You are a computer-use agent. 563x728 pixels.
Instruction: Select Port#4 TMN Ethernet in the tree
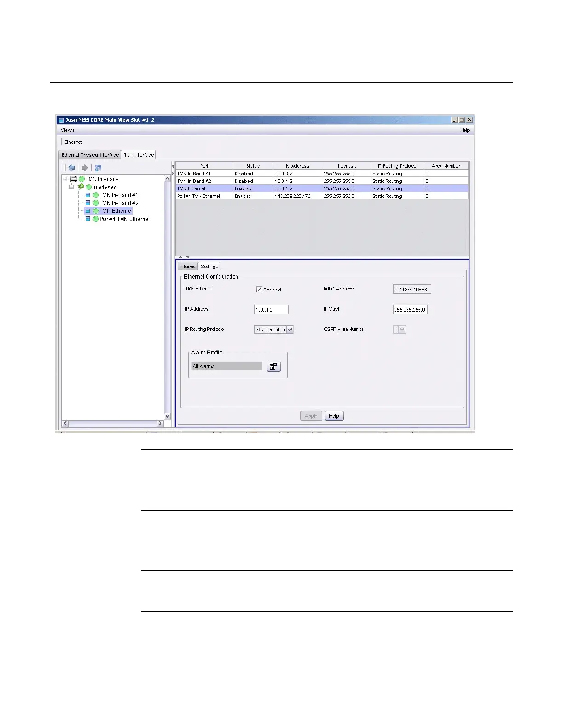click(125, 219)
